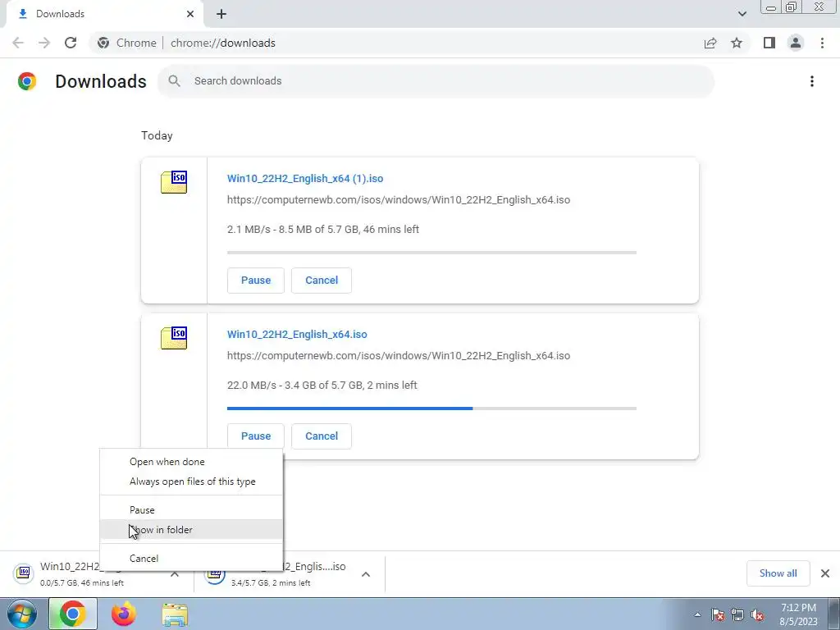Click the ISO file icon of Win10_22H2_English_x64.iso card
This screenshot has height=630, width=840.
(x=174, y=338)
